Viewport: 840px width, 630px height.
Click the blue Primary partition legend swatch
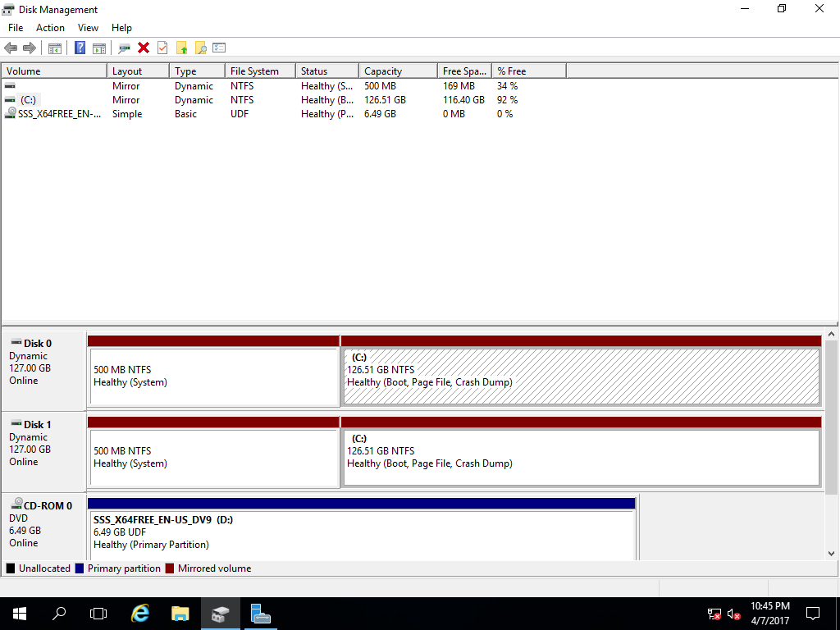pyautogui.click(x=80, y=568)
